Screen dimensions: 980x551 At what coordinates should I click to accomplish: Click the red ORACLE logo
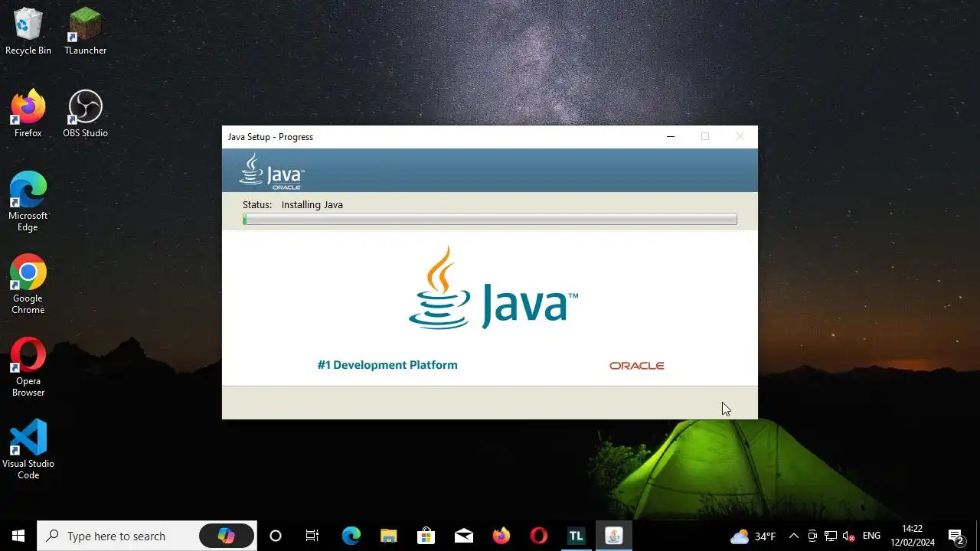click(637, 366)
